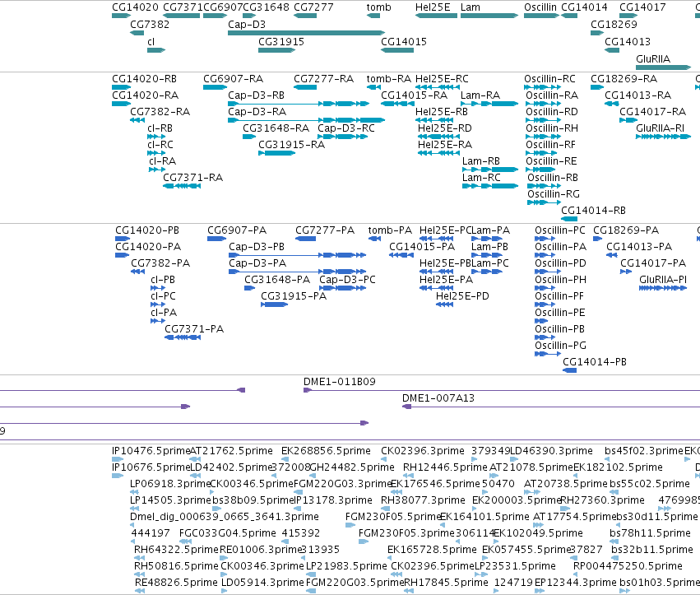Click the GluRIIA gene bar glyph

tap(663, 67)
